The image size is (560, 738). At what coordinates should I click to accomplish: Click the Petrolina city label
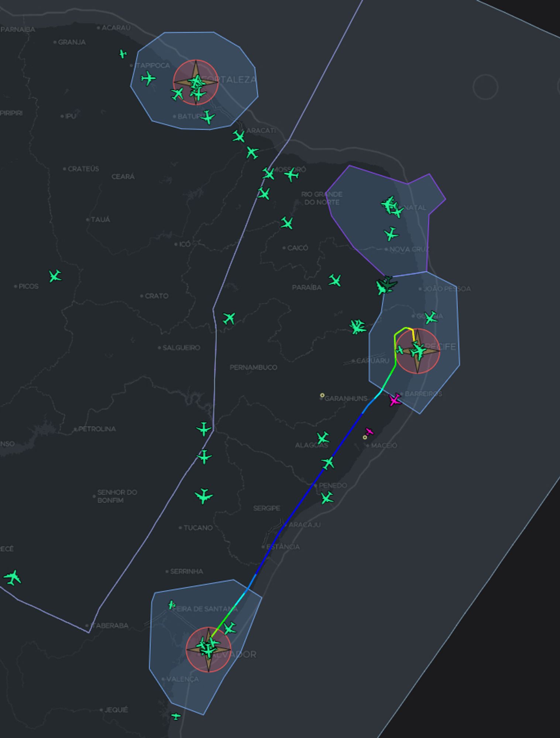point(97,429)
